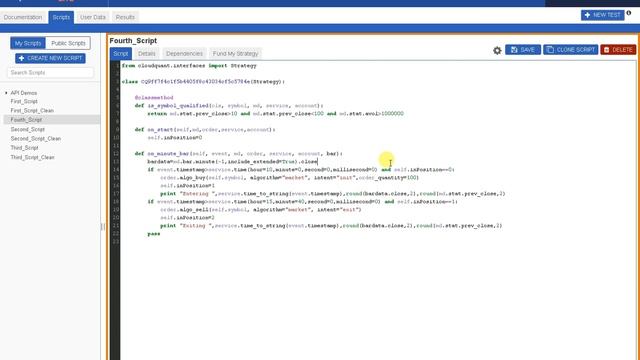Click the copy icon on Clone Script

pos(550,50)
